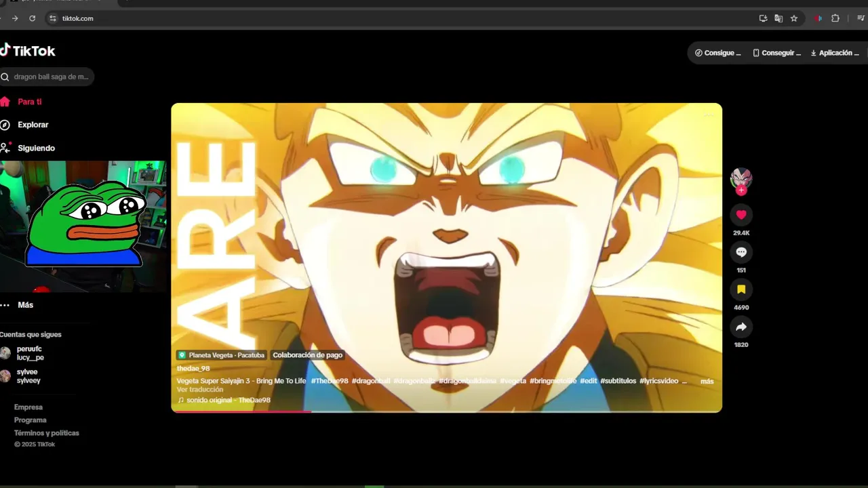Expand Términos y políticas footer section
This screenshot has height=488, width=868.
47,433
